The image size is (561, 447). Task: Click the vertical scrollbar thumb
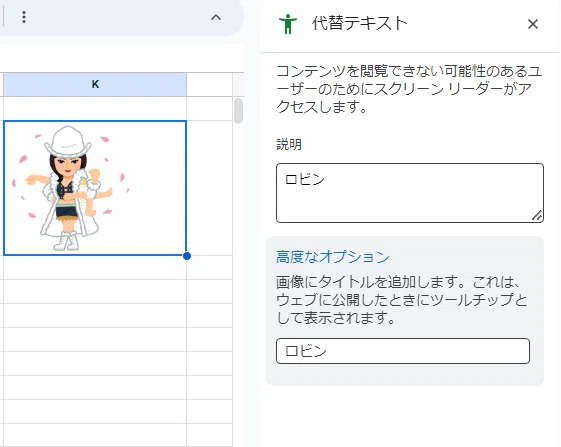(238, 111)
